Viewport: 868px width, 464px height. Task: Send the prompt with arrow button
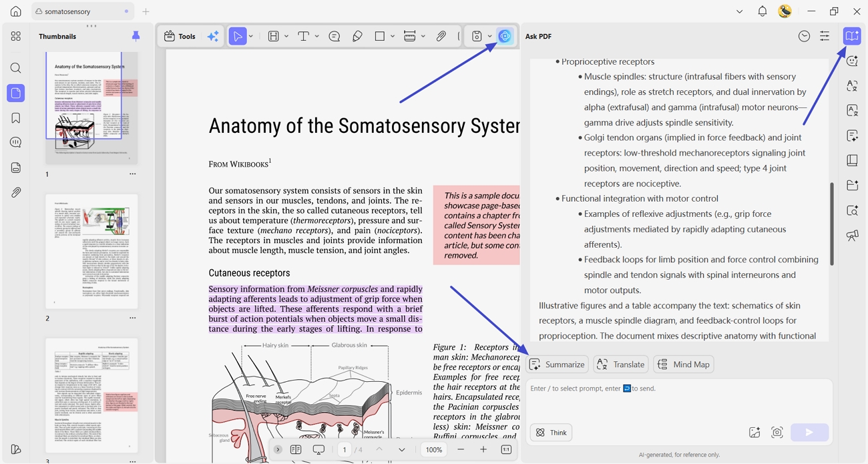pyautogui.click(x=809, y=433)
